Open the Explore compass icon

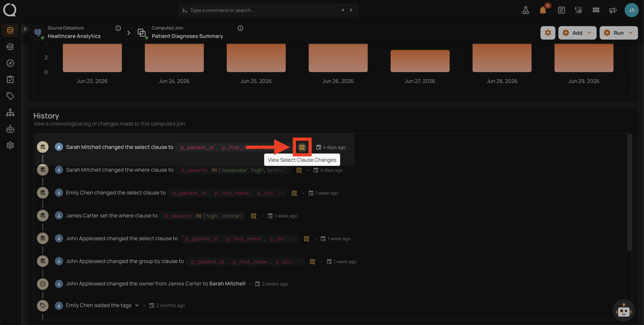pyautogui.click(x=10, y=63)
